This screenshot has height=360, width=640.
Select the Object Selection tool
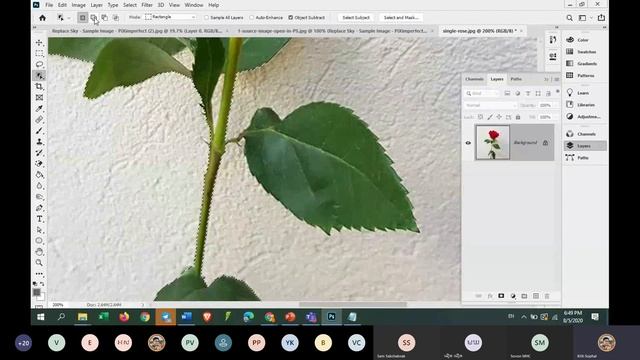click(x=39, y=76)
